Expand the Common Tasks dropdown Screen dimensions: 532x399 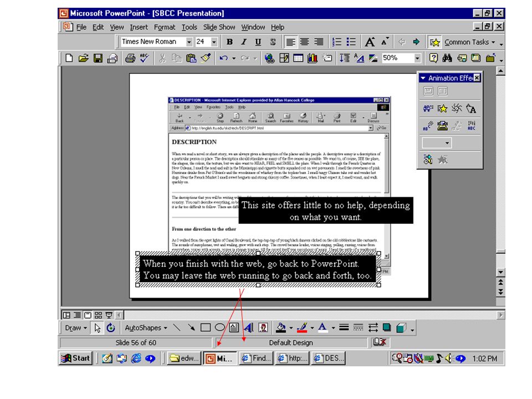click(470, 42)
